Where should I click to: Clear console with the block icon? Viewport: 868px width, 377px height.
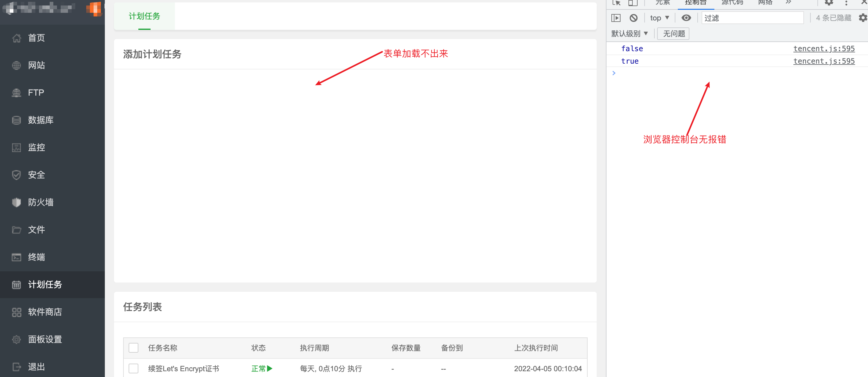tap(634, 18)
